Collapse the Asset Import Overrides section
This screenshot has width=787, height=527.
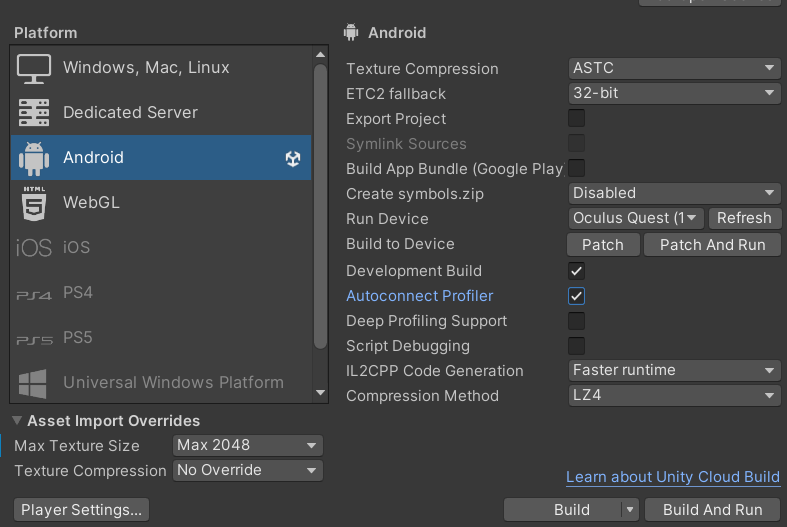coord(17,420)
